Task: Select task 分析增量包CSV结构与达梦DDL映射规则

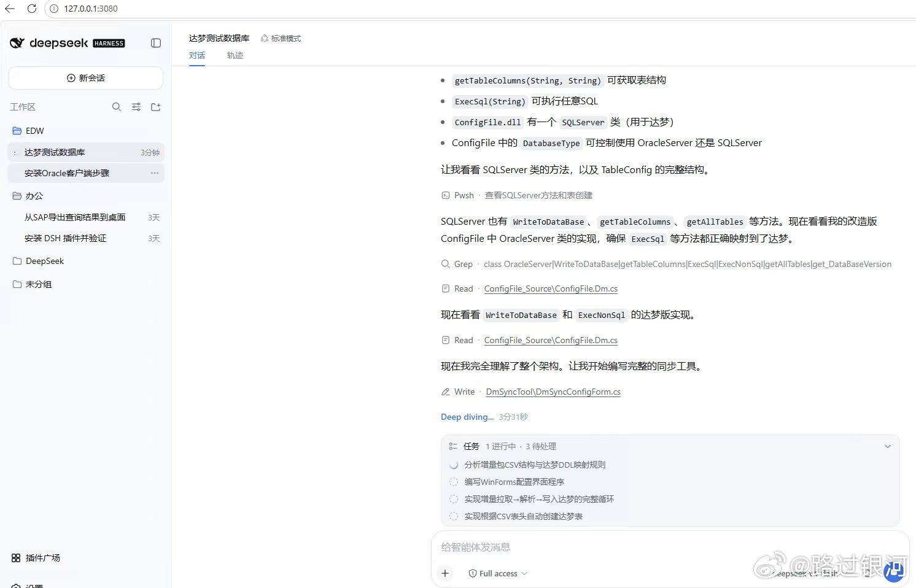Action: tap(535, 465)
